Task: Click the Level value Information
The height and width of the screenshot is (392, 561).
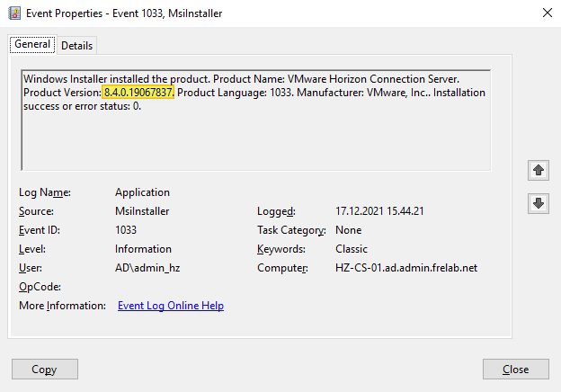Action: pos(140,249)
